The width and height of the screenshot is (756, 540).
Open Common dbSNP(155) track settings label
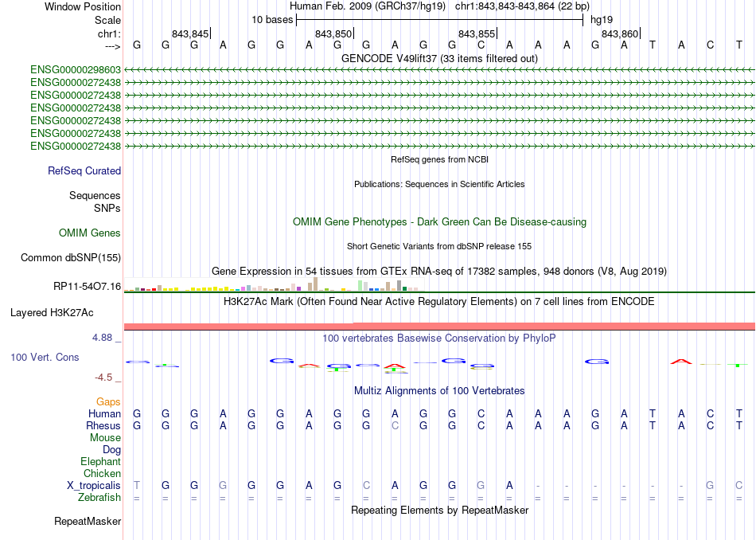[71, 258]
